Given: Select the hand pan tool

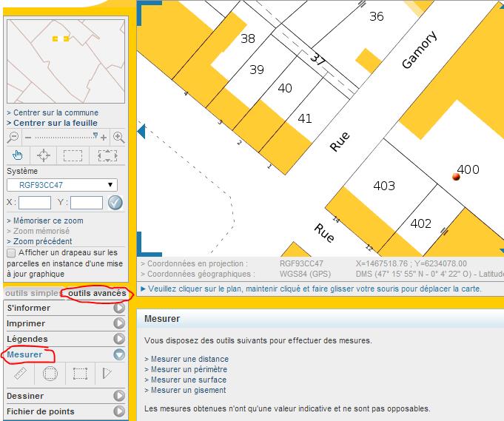Looking at the screenshot, I should 19,155.
